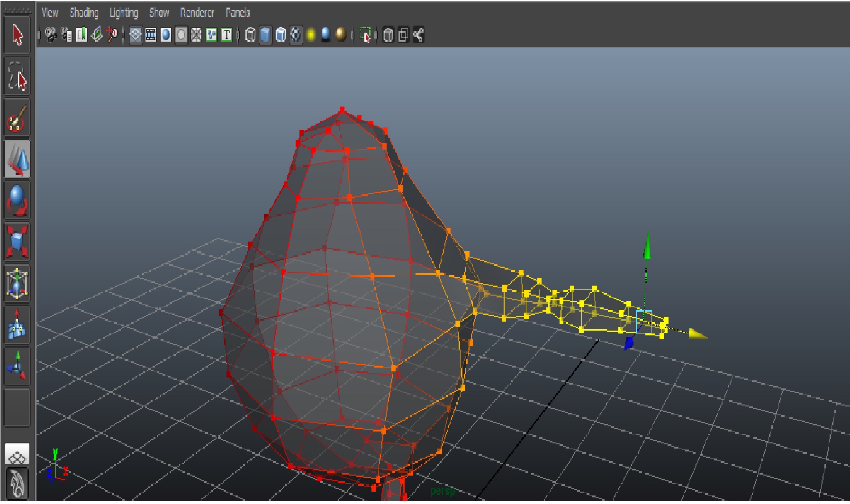Click the Image Plane icon
This screenshot has height=504, width=850.
point(97,35)
